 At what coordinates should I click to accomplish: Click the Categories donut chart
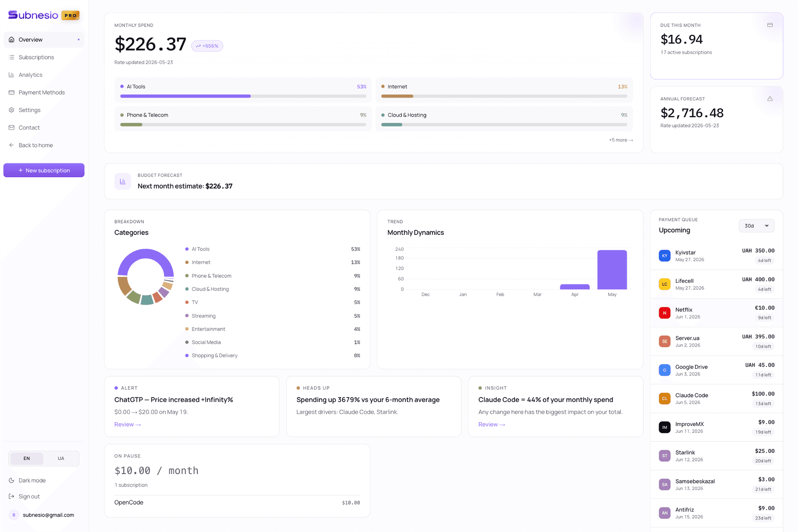(145, 277)
